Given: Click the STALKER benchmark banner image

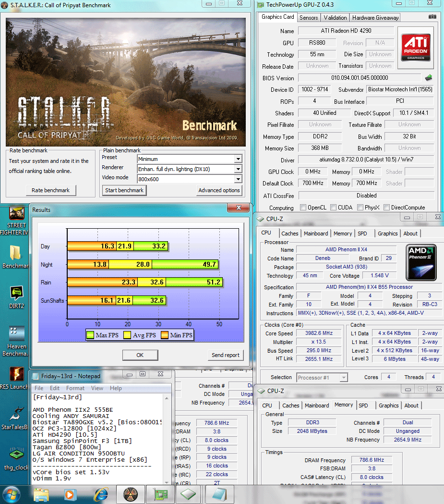Looking at the screenshot, I should [x=126, y=82].
